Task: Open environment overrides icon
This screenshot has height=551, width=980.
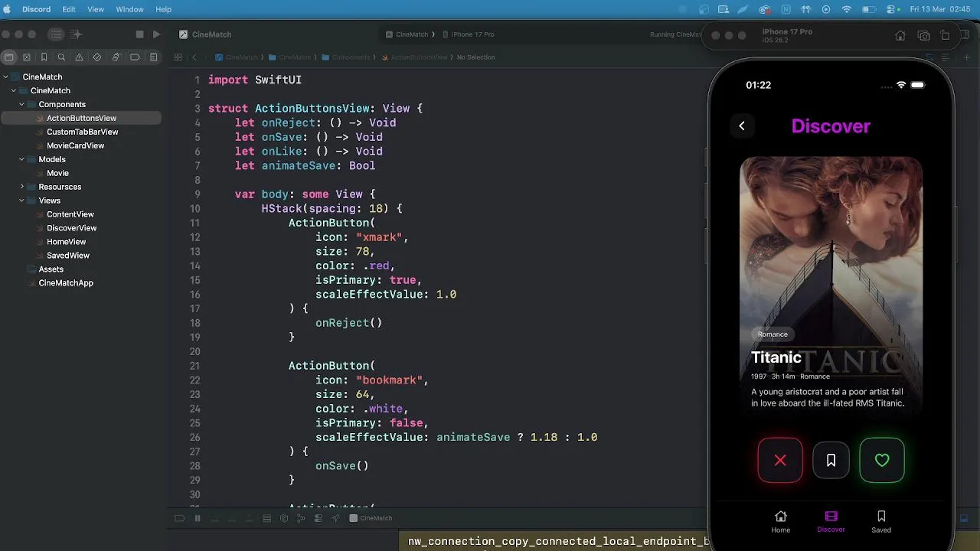Action: pyautogui.click(x=318, y=518)
